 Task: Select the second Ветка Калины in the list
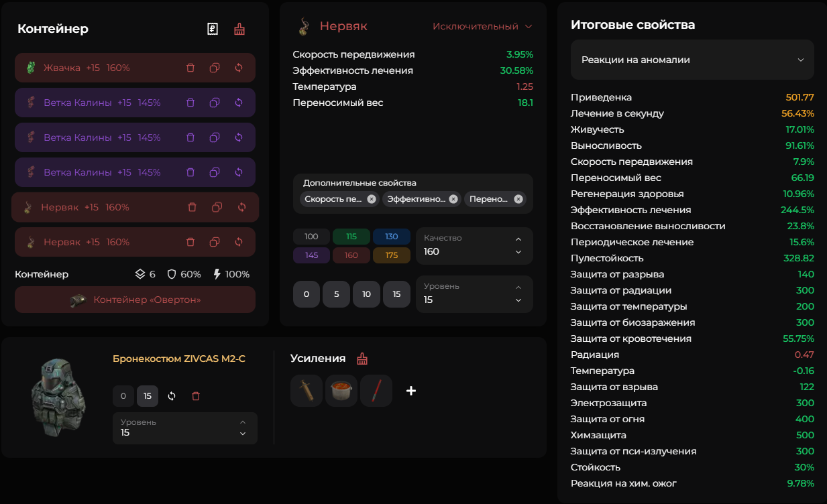pos(102,137)
